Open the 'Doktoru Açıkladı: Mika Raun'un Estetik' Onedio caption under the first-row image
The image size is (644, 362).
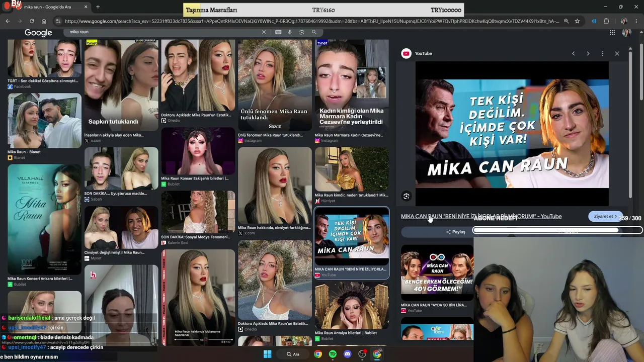pos(196,115)
